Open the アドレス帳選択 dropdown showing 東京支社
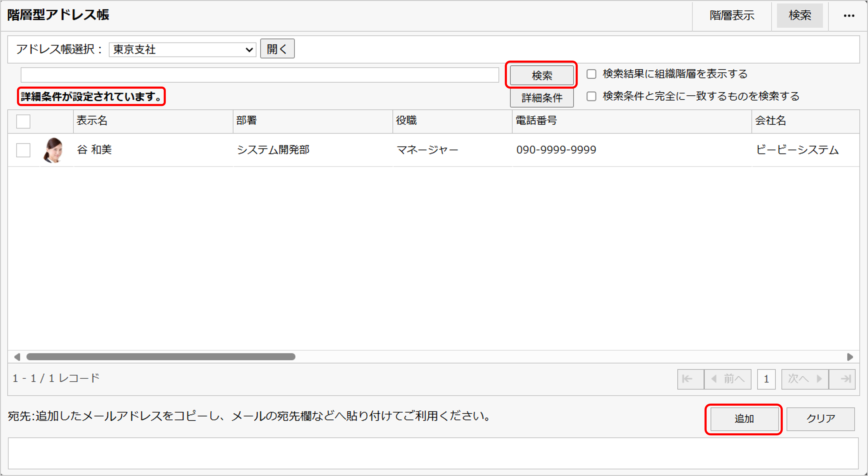Viewport: 868px width, 476px height. coord(182,49)
